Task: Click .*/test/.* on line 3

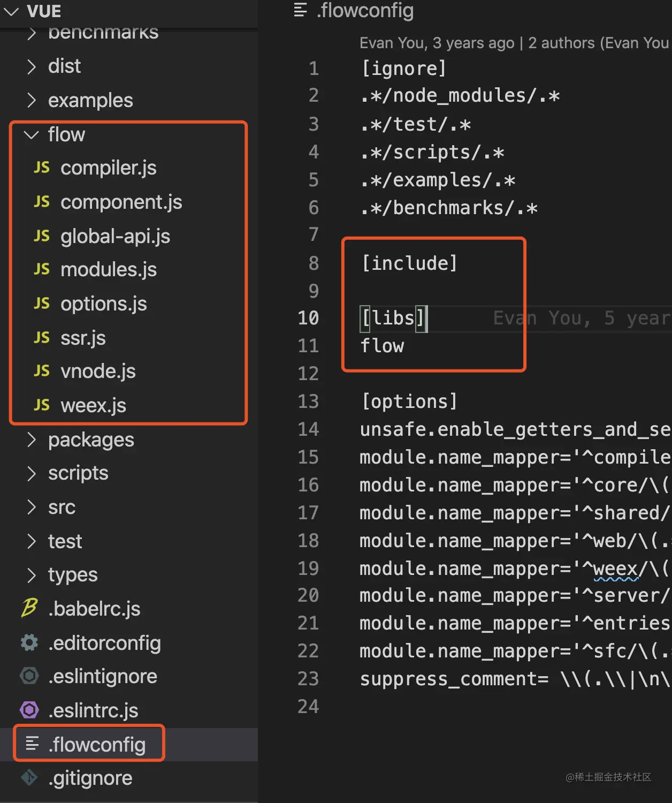Action: point(416,125)
